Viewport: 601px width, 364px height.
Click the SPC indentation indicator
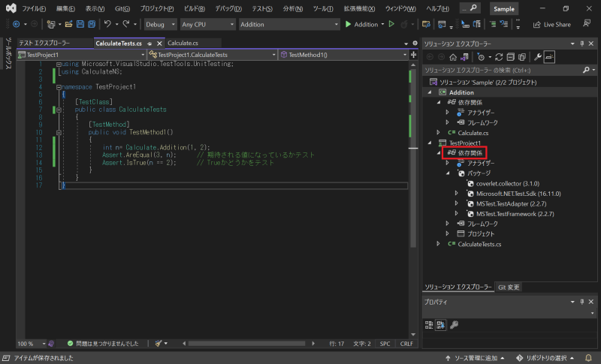(x=385, y=344)
